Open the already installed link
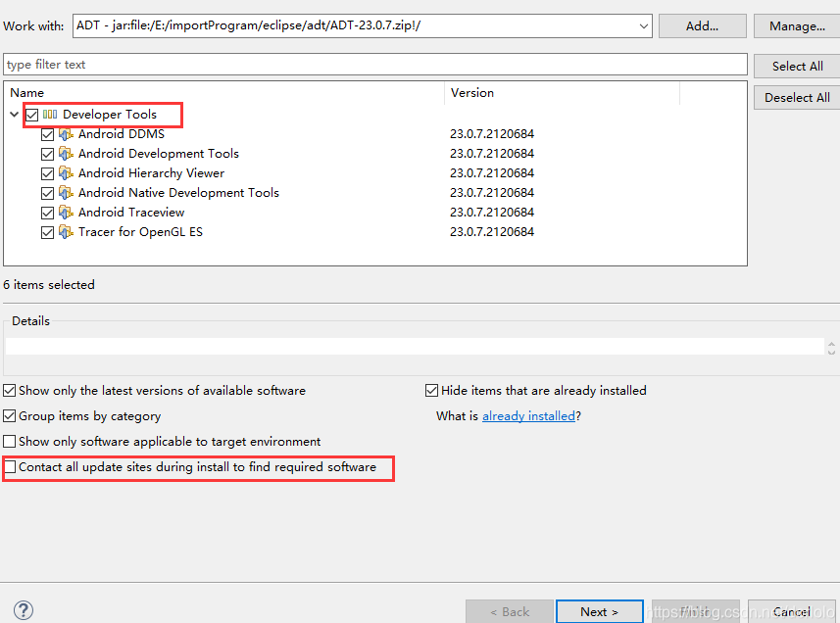This screenshot has width=840, height=623. point(528,416)
